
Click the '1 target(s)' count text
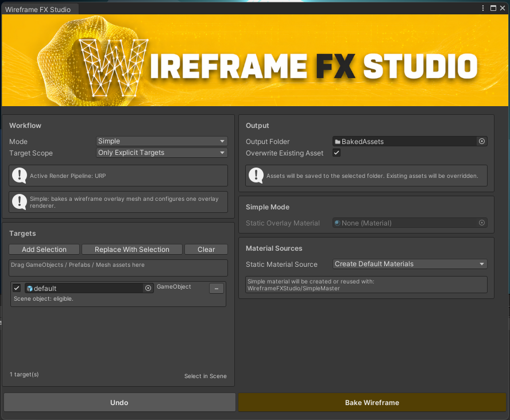[x=24, y=374]
